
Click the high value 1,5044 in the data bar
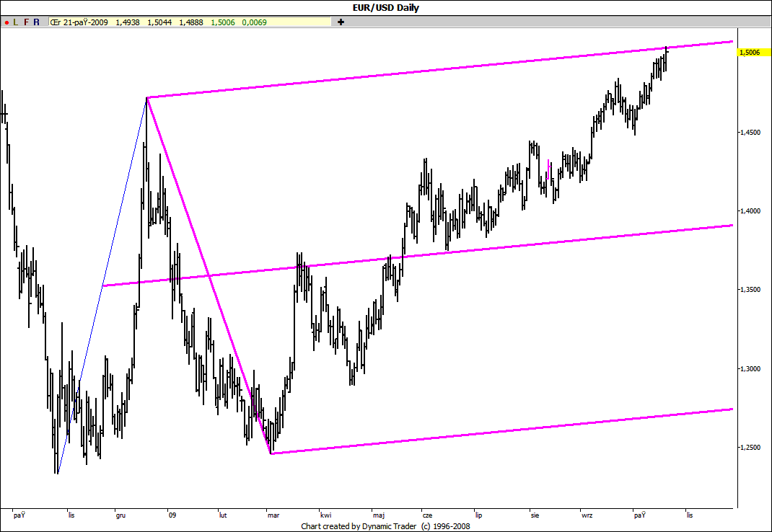coord(159,22)
